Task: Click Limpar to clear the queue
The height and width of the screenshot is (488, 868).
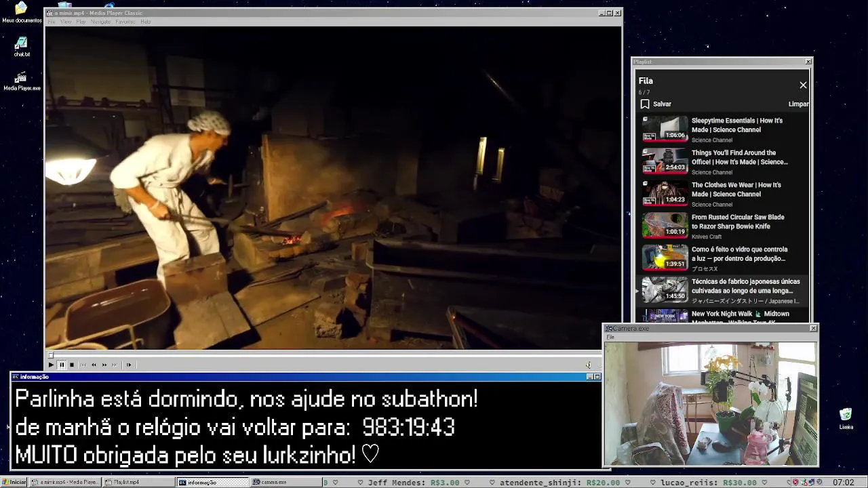Action: 799,104
